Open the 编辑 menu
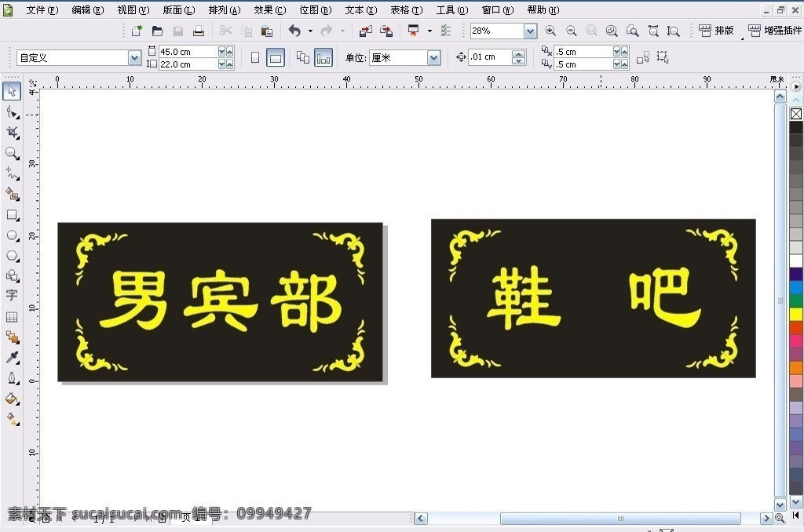The height and width of the screenshot is (532, 804). click(x=88, y=10)
